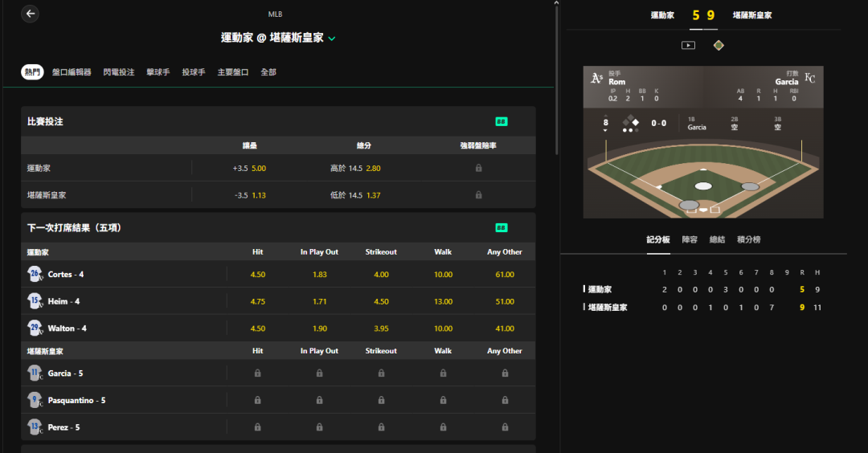The height and width of the screenshot is (453, 868).
Task: View the 積分榜 standings tab
Action: coord(749,239)
